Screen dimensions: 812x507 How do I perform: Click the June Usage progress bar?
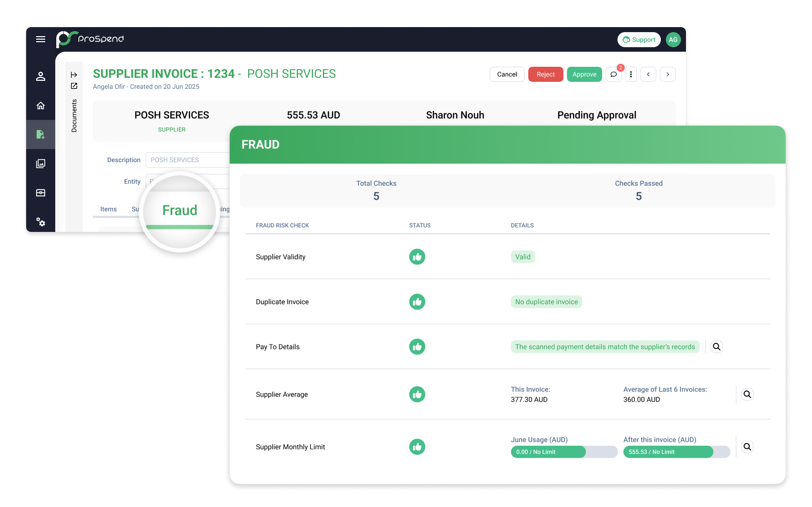pyautogui.click(x=564, y=452)
